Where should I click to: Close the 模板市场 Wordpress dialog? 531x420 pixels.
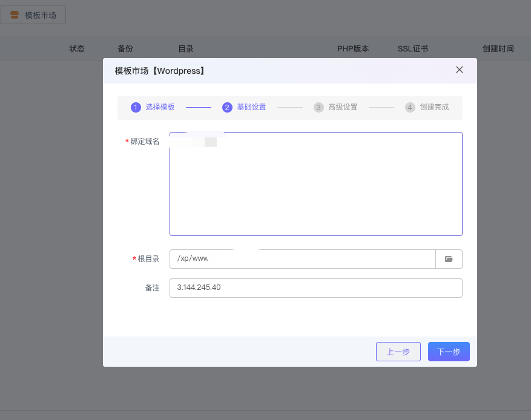460,70
